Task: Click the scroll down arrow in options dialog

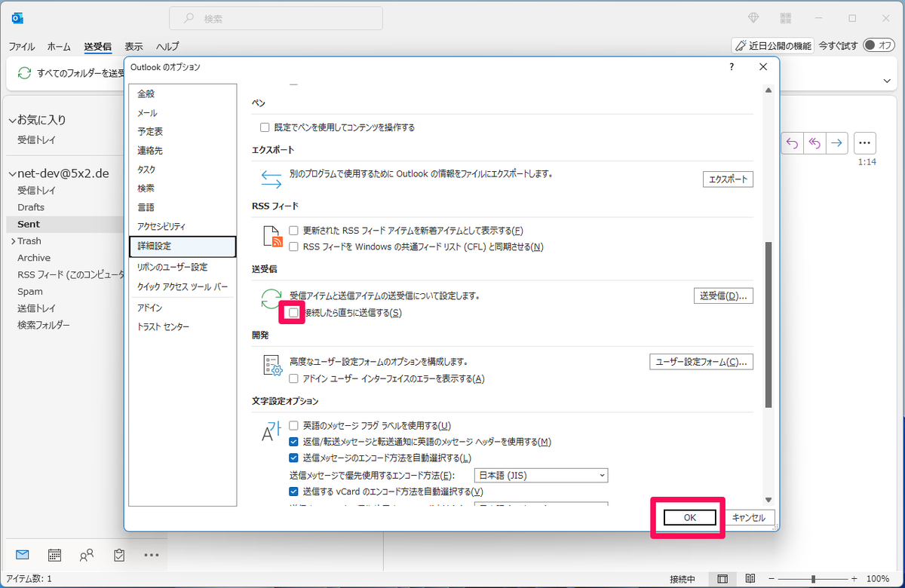Action: click(x=768, y=499)
